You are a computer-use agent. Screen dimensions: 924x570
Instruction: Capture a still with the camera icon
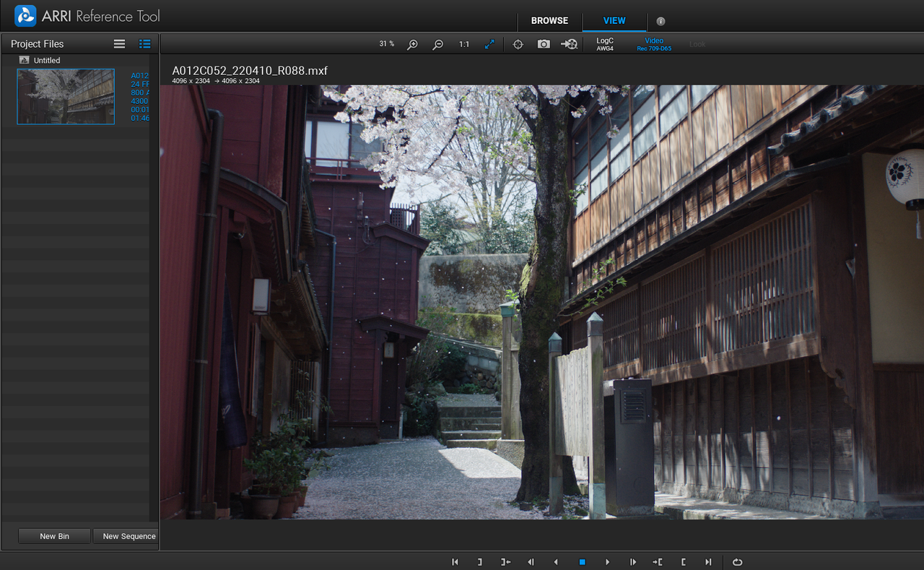(544, 44)
